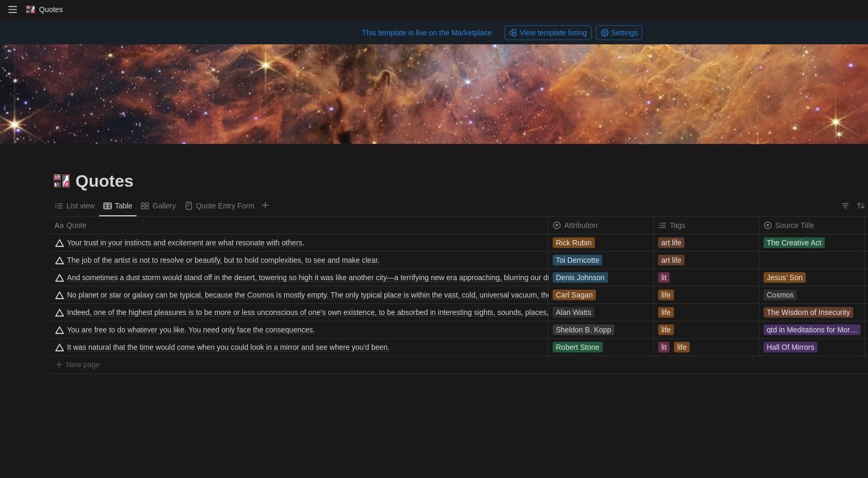Open quote 'Your trust in your instincts...'
The image size is (868, 478).
pyautogui.click(x=186, y=243)
